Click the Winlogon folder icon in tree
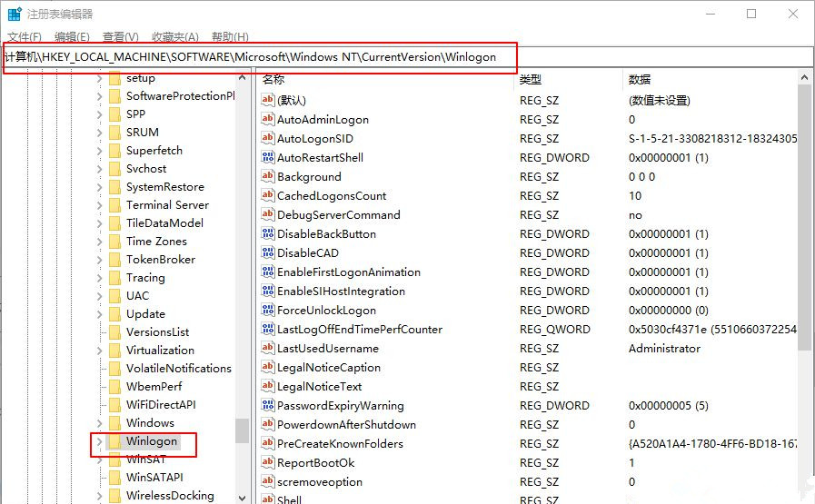The image size is (815, 504). [114, 441]
